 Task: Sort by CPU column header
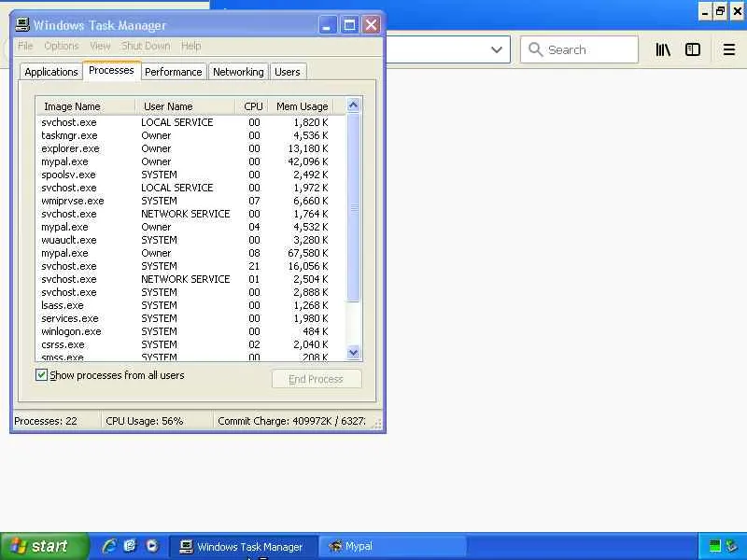[x=252, y=106]
